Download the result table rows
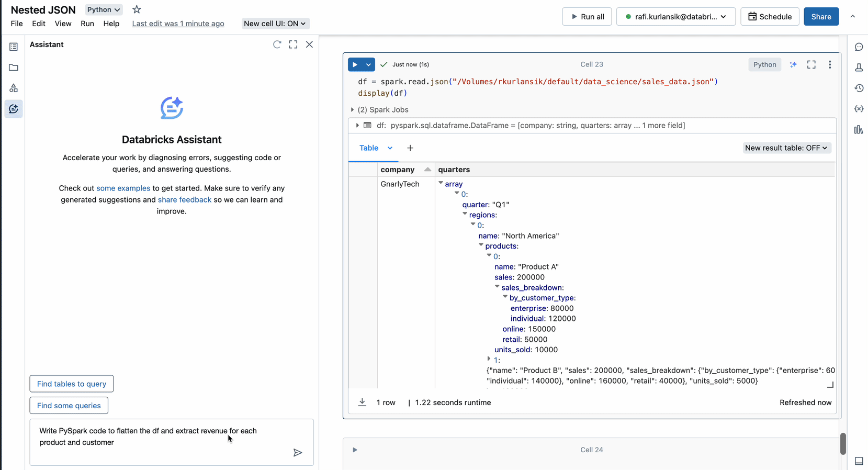 click(362, 402)
